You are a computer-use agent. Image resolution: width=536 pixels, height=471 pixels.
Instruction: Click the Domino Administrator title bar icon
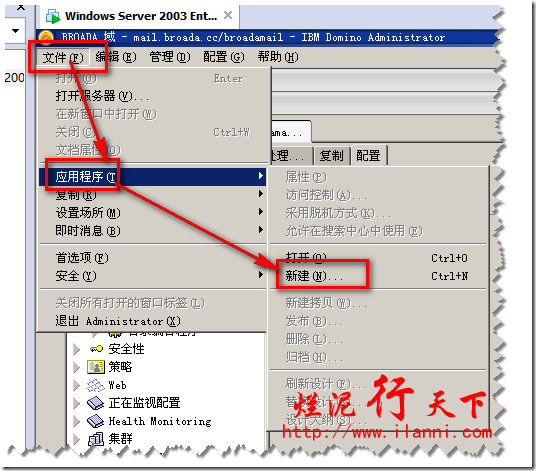pos(46,37)
